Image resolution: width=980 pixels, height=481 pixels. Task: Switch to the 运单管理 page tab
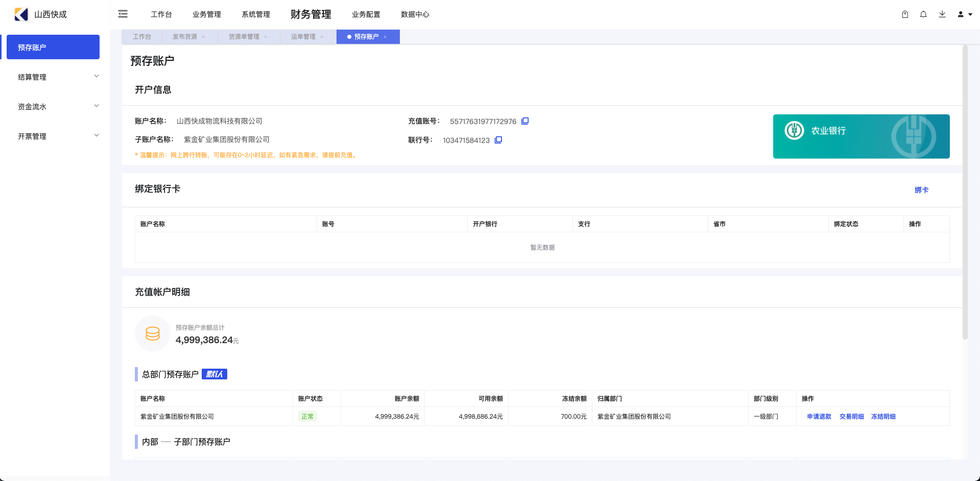tap(303, 37)
